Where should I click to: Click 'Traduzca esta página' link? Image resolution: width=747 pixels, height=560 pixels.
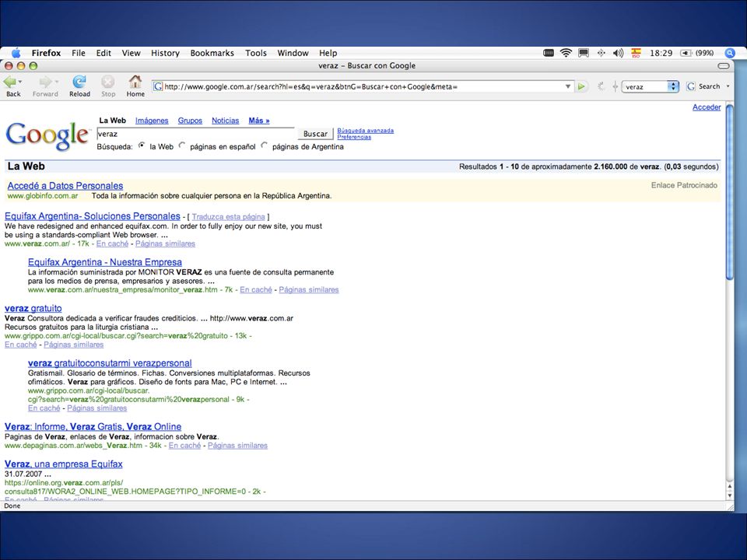tap(228, 217)
